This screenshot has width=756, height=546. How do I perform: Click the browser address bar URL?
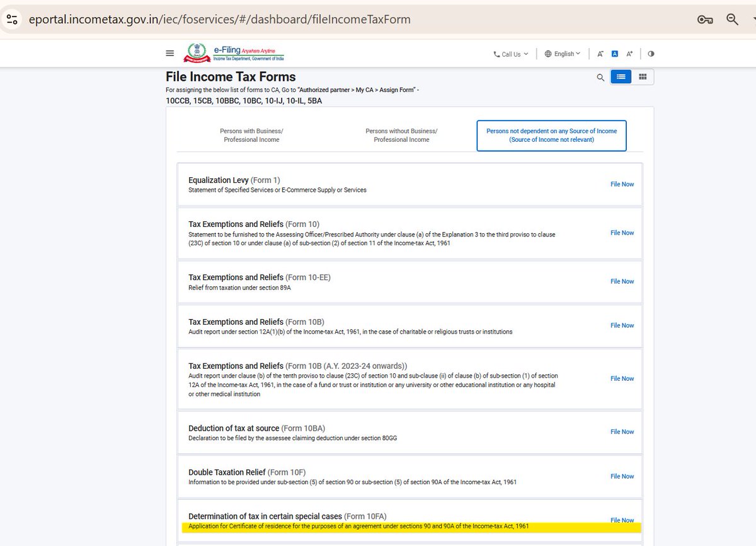point(219,20)
